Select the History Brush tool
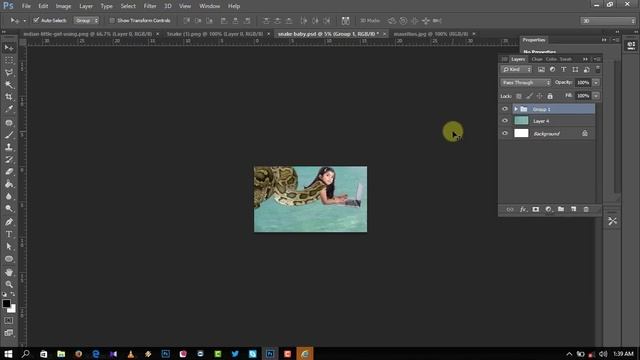The image size is (640, 360). click(9, 160)
